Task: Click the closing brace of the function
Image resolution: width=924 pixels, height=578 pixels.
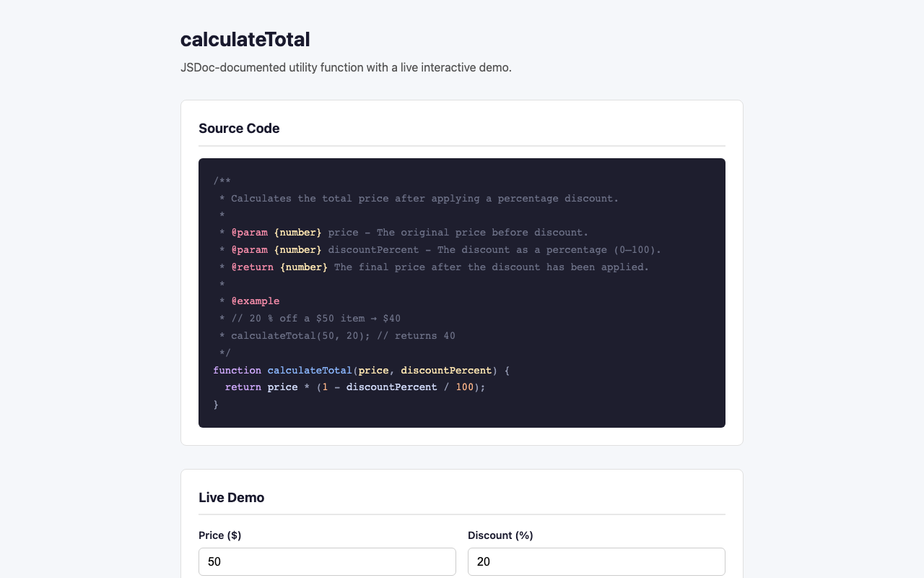Action: coord(216,405)
